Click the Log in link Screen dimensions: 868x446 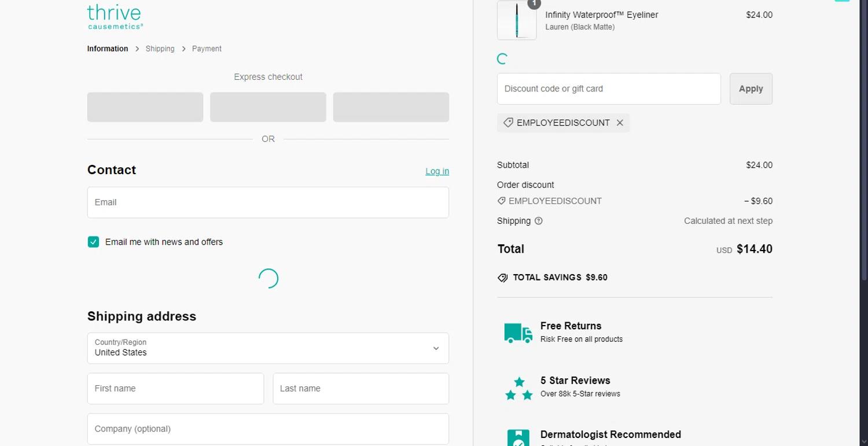coord(437,171)
